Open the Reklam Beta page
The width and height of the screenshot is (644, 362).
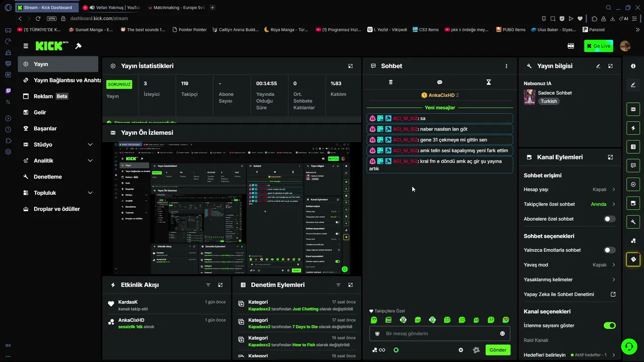[x=58, y=96]
